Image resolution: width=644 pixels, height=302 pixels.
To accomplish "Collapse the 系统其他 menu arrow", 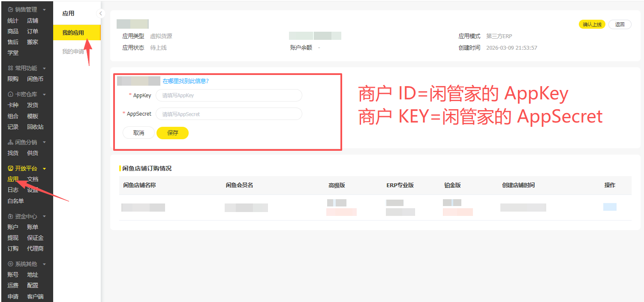I will point(44,264).
